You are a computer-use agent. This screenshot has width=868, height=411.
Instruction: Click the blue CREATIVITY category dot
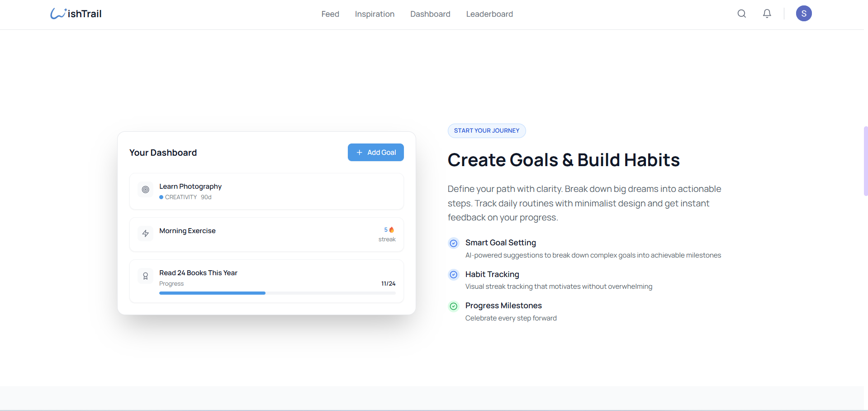[161, 197]
